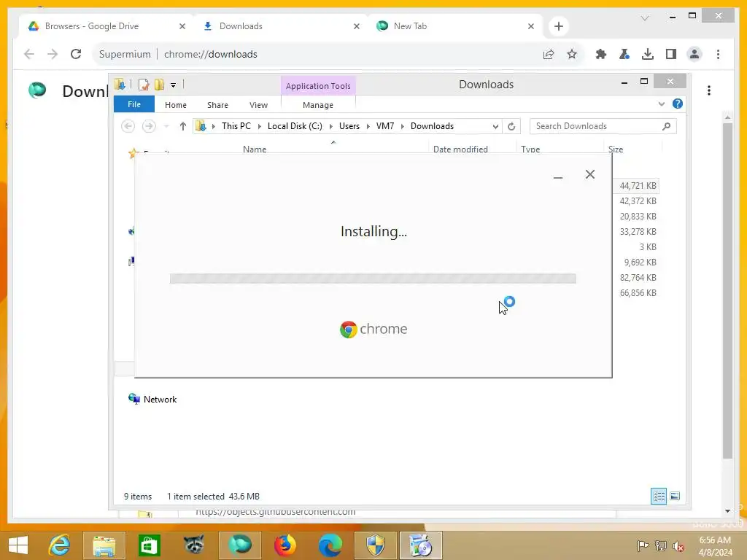
Task: Open the Supermium main menu dots
Action: pyautogui.click(x=718, y=54)
